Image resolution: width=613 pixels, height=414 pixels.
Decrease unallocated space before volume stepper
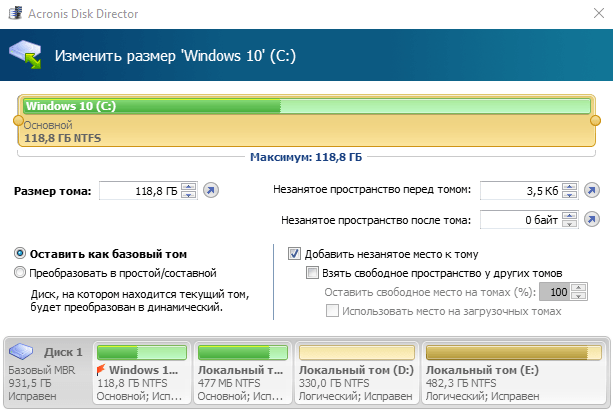(569, 194)
